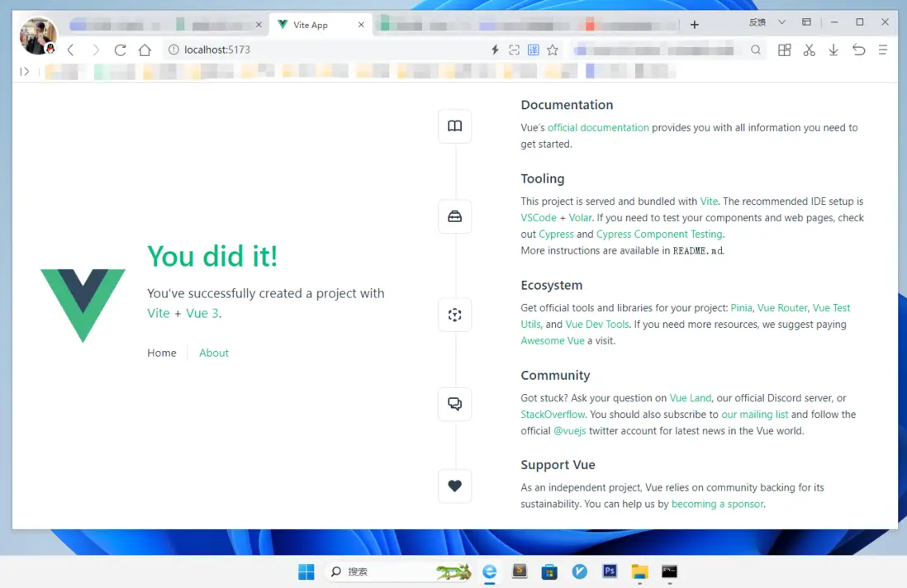
Task: Click the Documentation book icon
Action: click(454, 126)
